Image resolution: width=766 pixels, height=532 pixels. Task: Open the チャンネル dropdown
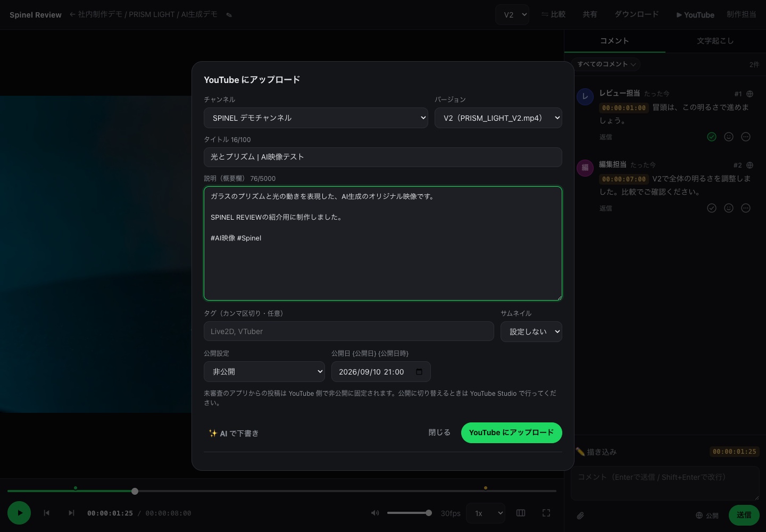(316, 118)
